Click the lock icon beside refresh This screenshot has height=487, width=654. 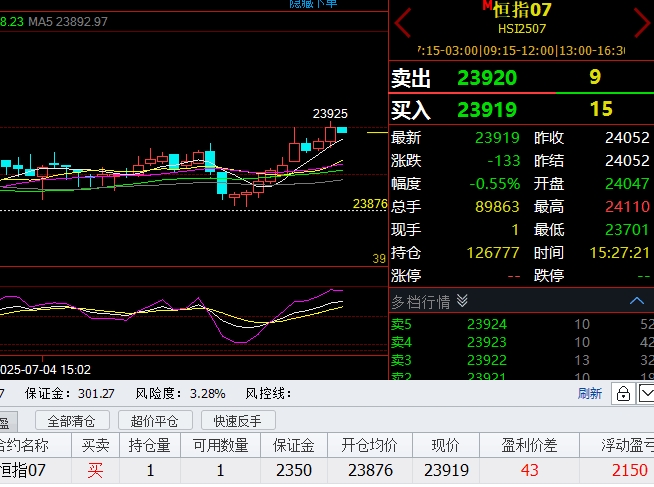pos(623,394)
